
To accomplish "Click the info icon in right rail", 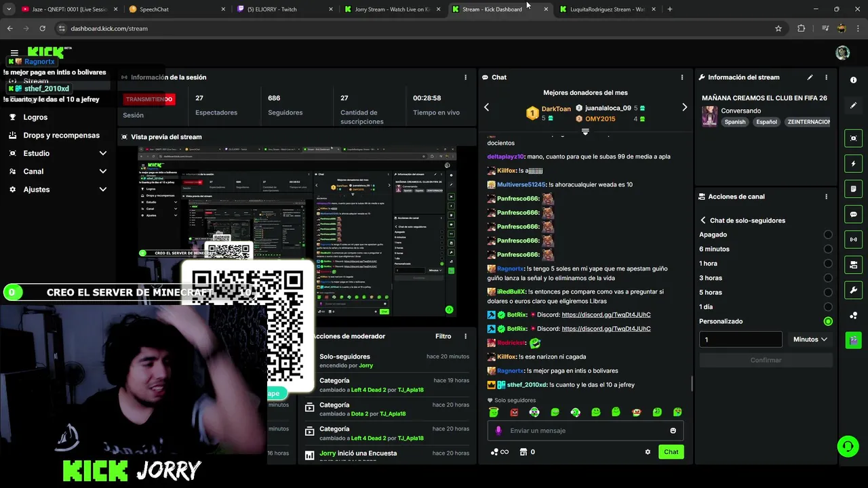I will 853,80.
